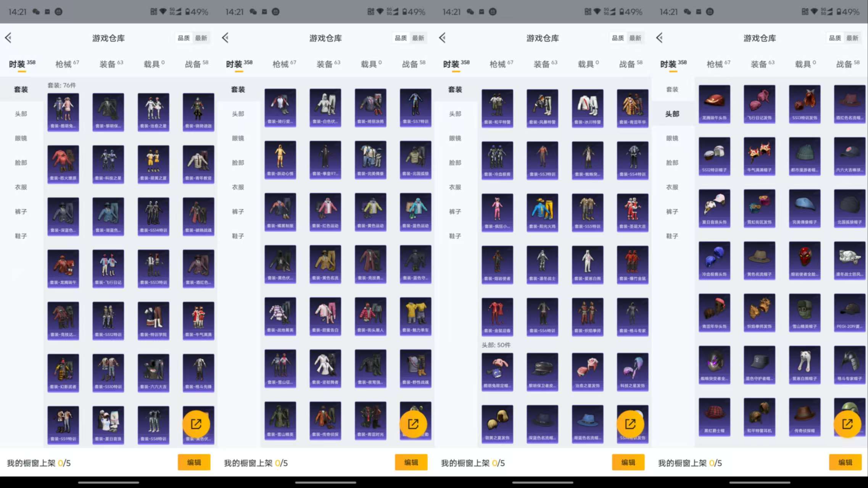Open the 套装-科技之星 outfit tile

[x=108, y=164]
